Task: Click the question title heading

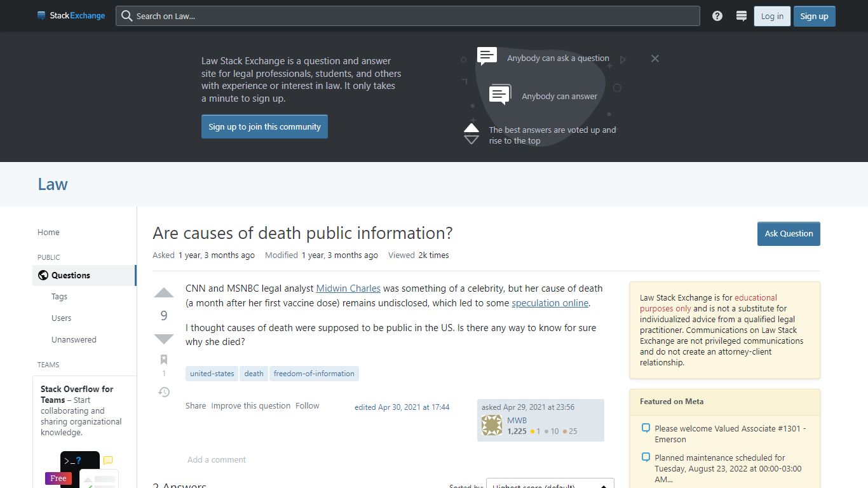Action: [302, 233]
